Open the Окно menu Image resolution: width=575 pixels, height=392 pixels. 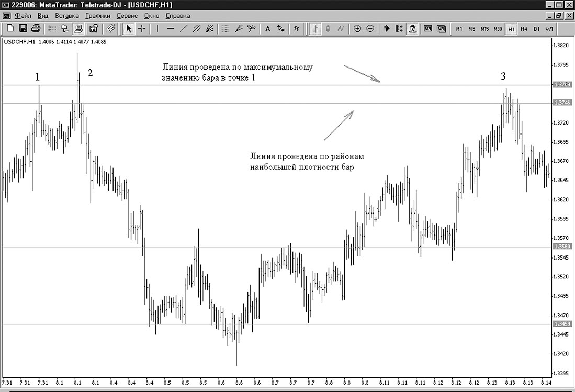(x=151, y=16)
